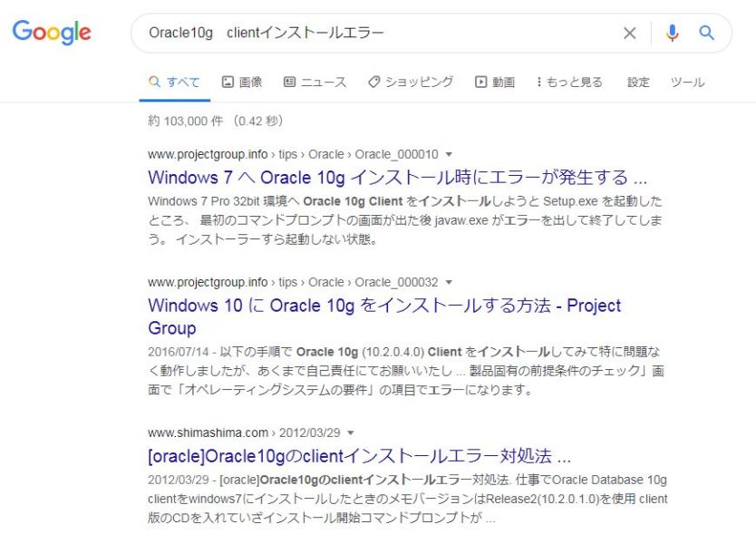Open the ツール options
Screen dimensions: 756x544
(687, 82)
